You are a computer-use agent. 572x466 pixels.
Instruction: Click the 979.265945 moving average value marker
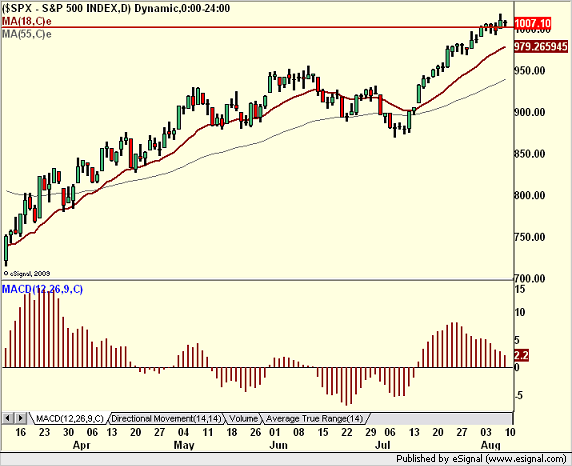pos(541,47)
